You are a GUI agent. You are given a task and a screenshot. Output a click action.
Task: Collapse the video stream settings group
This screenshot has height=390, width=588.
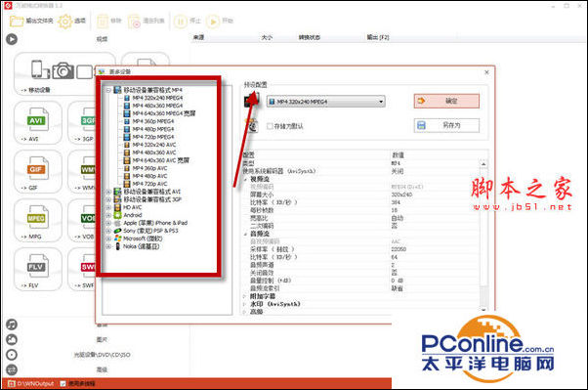point(245,180)
